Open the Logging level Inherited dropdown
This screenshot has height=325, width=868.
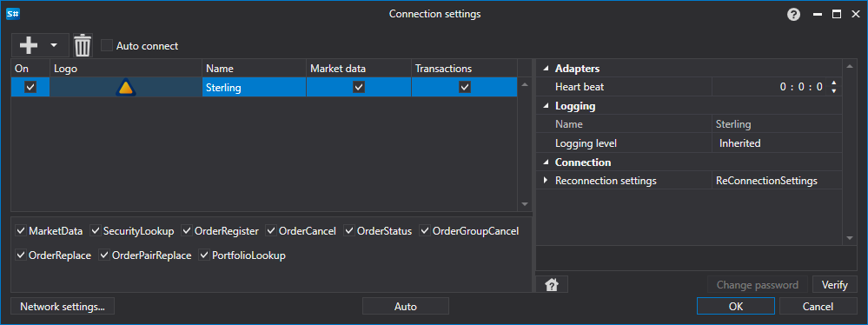777,143
